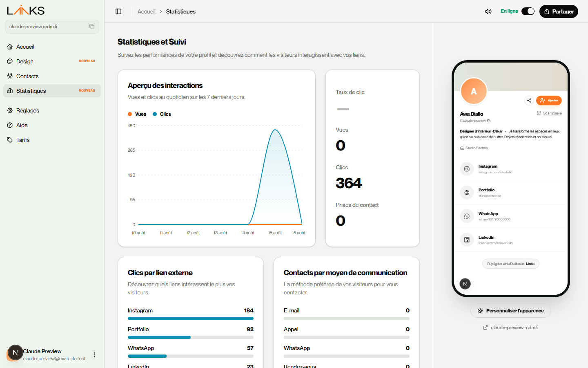Toggle the Clics legend series
The image size is (588, 368).
click(x=162, y=114)
